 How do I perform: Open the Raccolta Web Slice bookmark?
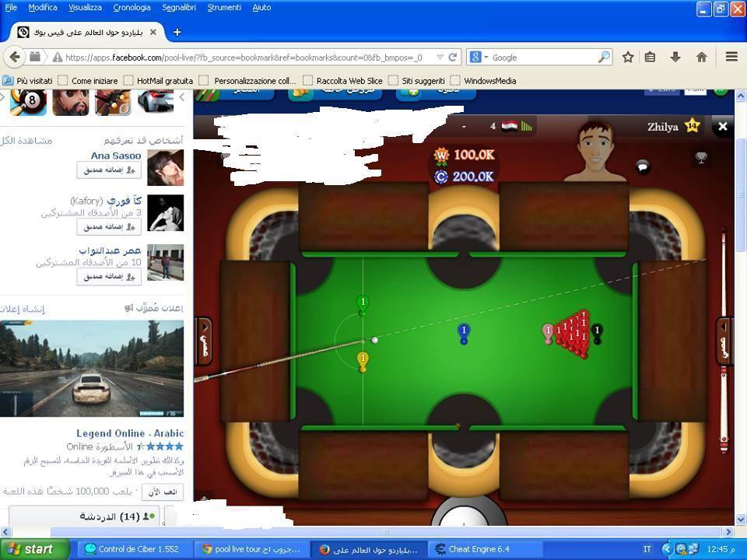[343, 81]
